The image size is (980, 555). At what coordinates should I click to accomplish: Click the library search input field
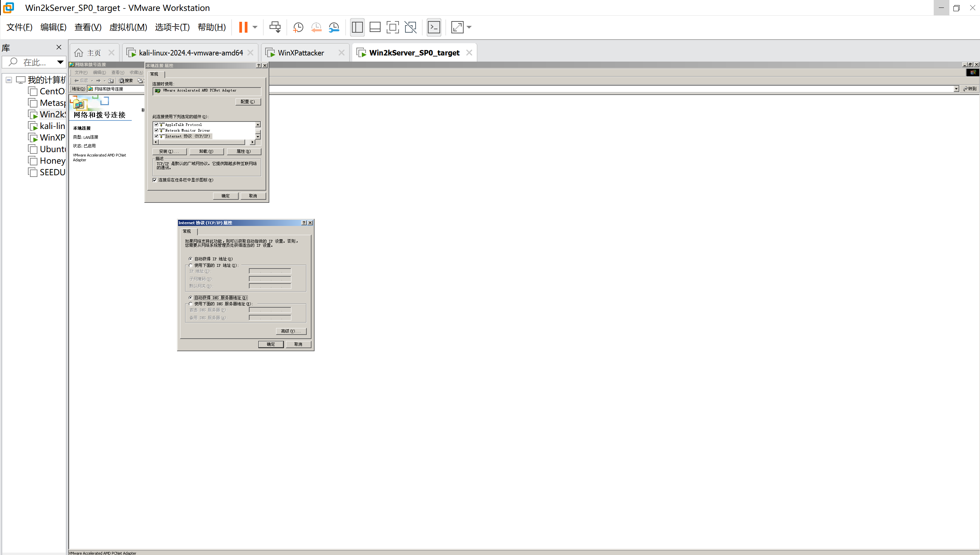coord(34,62)
